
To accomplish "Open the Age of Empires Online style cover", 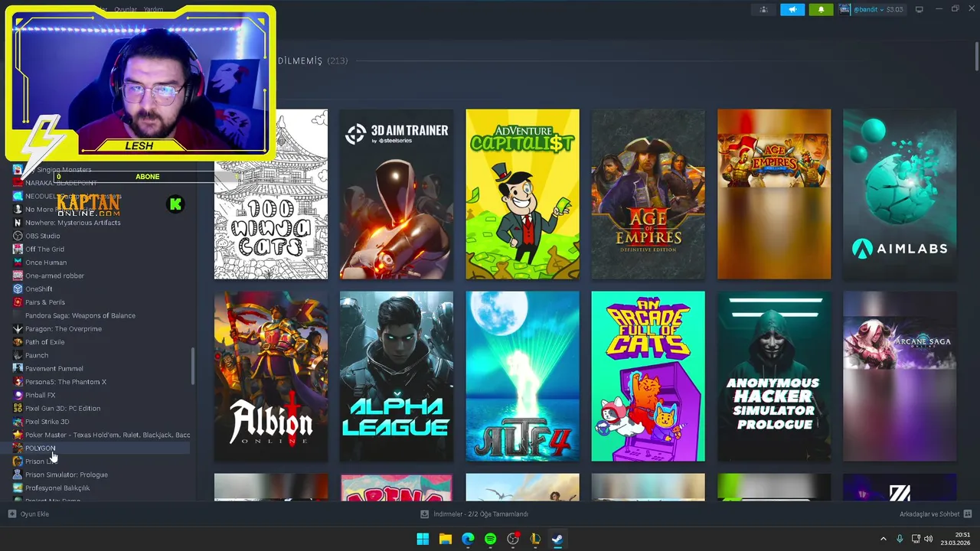I will pyautogui.click(x=774, y=194).
